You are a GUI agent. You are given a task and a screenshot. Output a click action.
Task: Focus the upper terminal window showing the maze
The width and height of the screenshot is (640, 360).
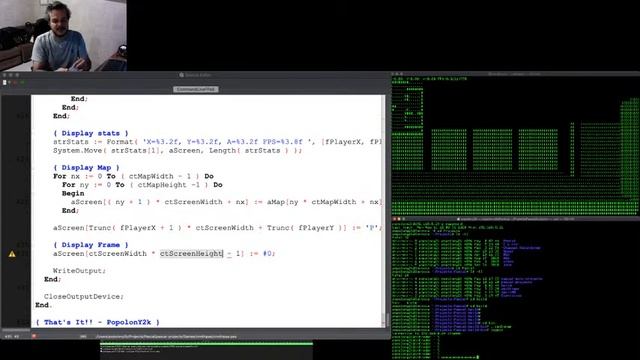coord(516,144)
